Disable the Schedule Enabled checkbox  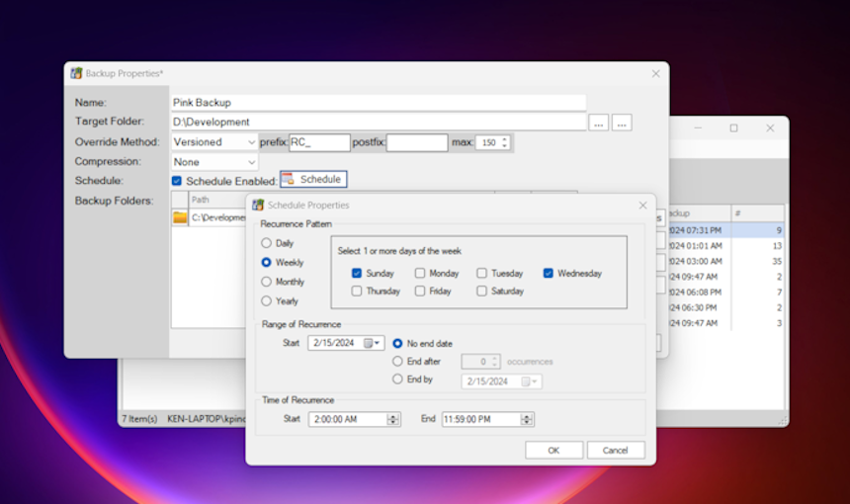click(177, 181)
